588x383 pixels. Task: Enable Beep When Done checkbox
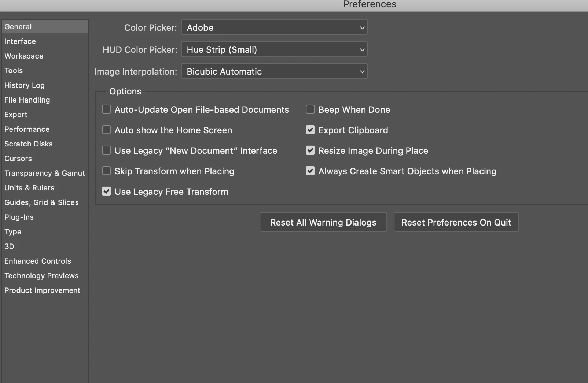[x=310, y=109]
